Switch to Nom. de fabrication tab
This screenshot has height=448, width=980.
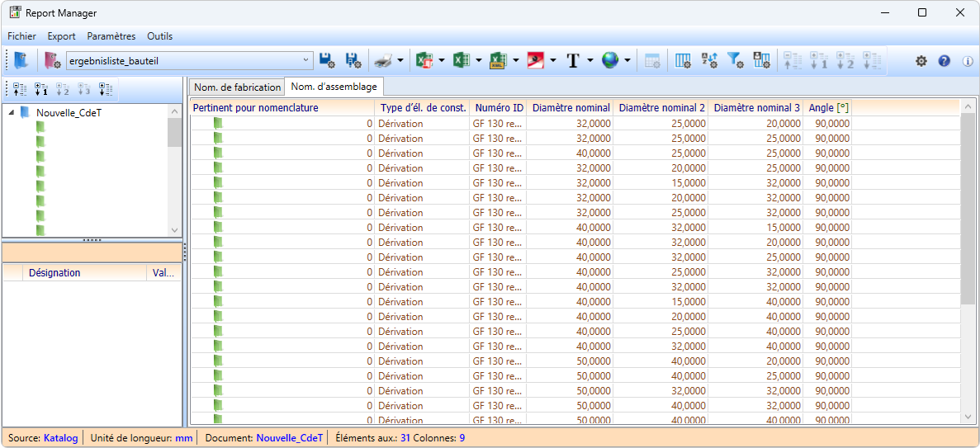click(x=237, y=87)
